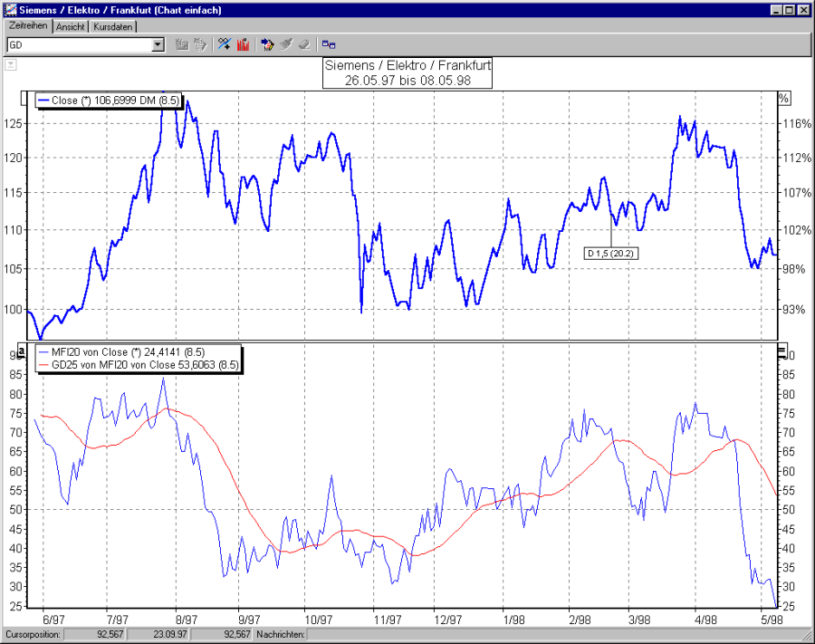
Task: Open the red bar-chart indicator icon
Action: [244, 43]
